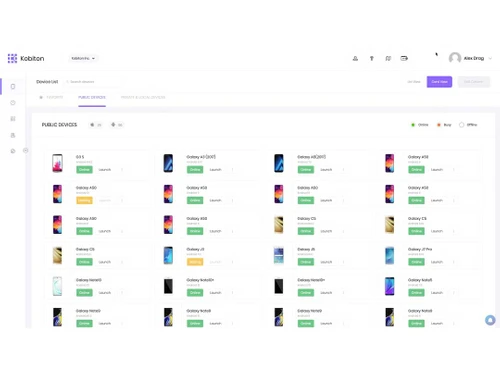
Task: Click the star icon on Favorite tab
Action: click(41, 97)
